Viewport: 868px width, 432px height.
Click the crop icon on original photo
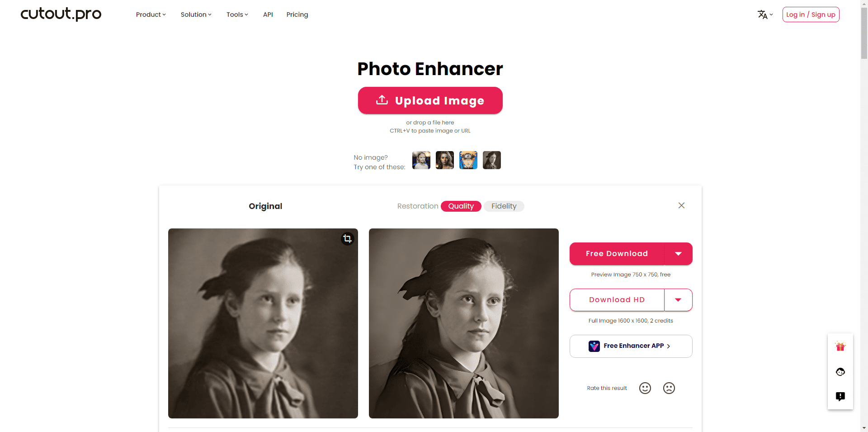point(347,239)
